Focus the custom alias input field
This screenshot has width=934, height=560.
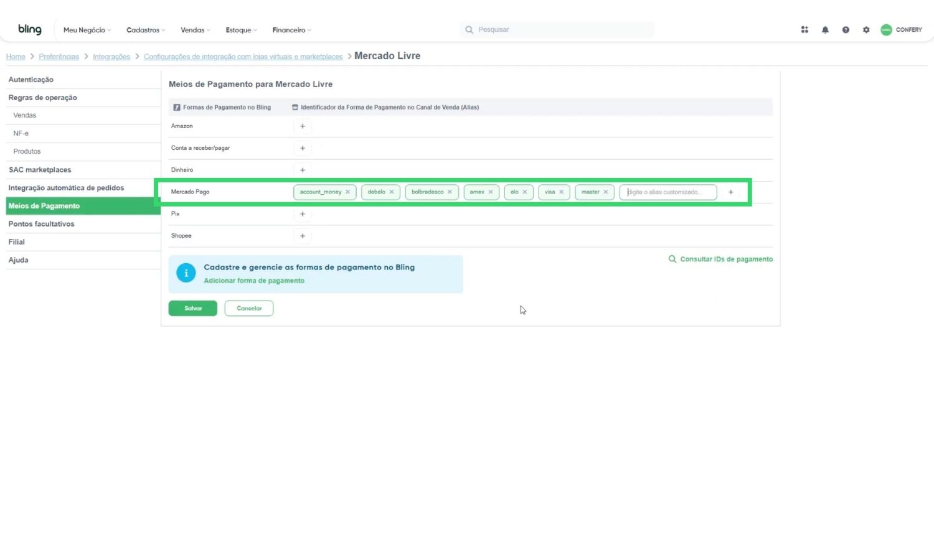668,192
